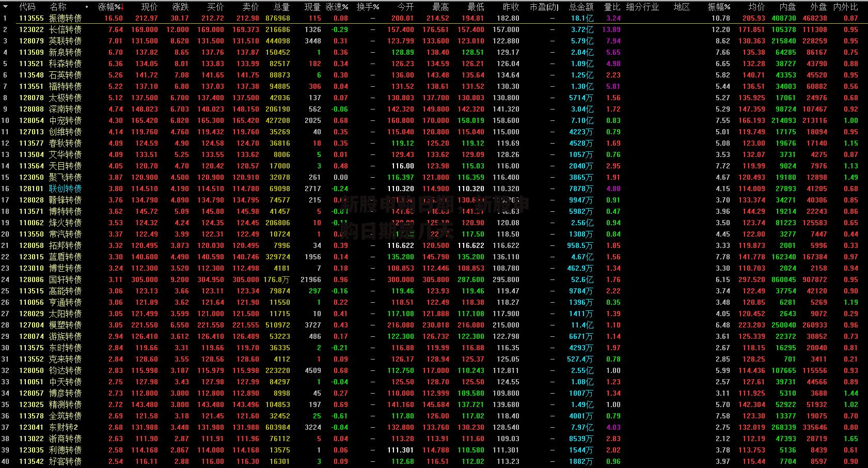Image resolution: width=868 pixels, height=468 pixels.
Task: Click the 代码 column header
Action: pyautogui.click(x=27, y=7)
